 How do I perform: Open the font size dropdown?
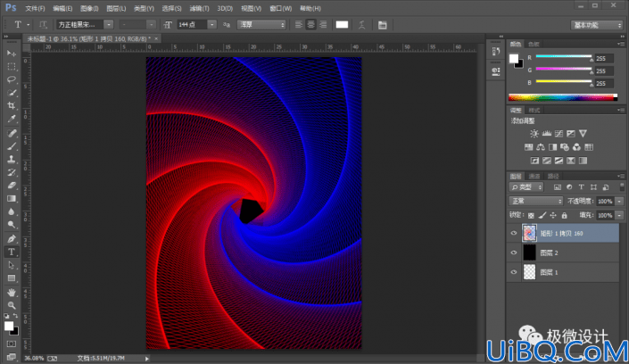(211, 25)
